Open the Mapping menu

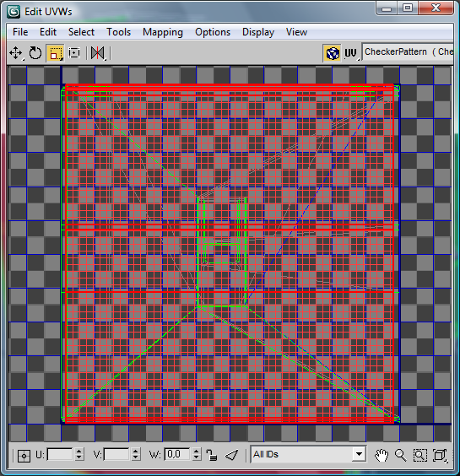tap(163, 32)
